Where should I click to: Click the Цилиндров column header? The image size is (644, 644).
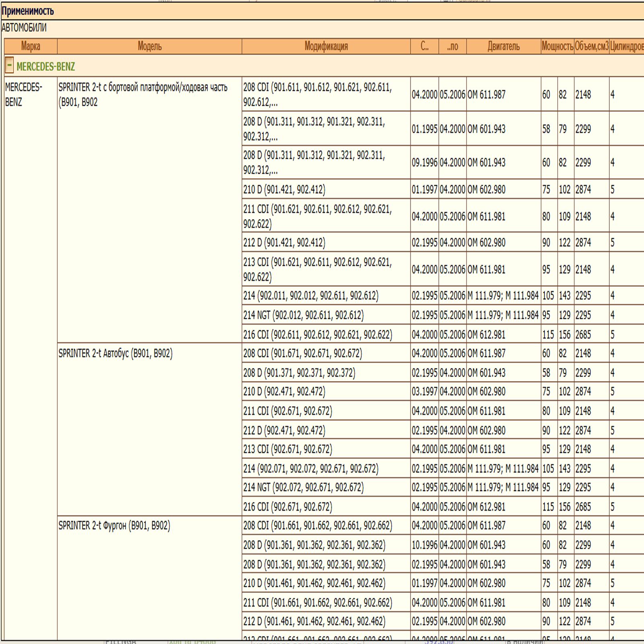(626, 46)
